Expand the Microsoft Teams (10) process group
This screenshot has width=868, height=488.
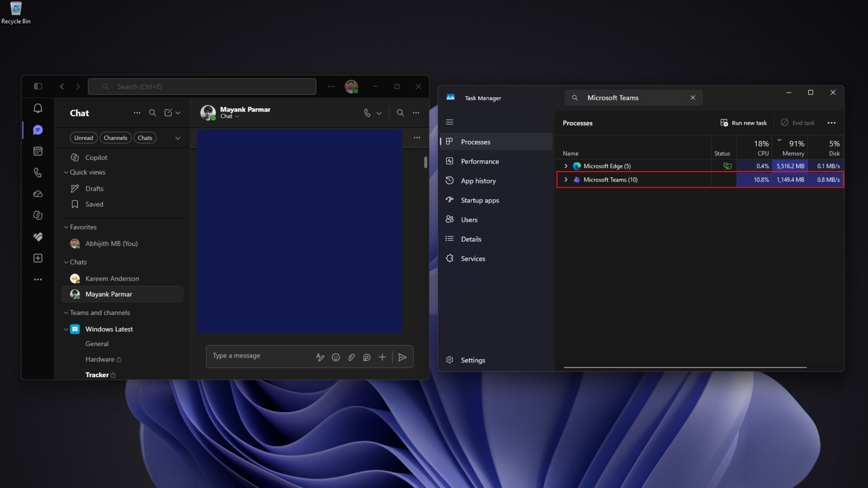(x=566, y=180)
